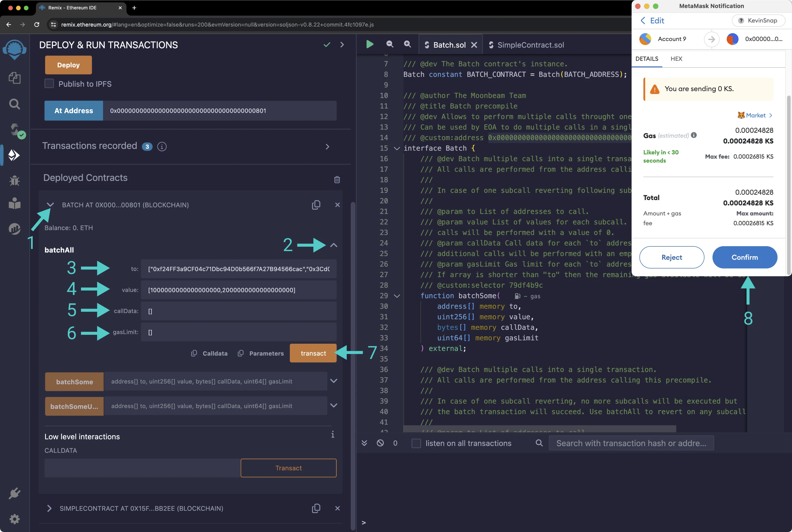Open MetaMask HEX tab
Viewport: 792px width, 532px height.
point(676,59)
